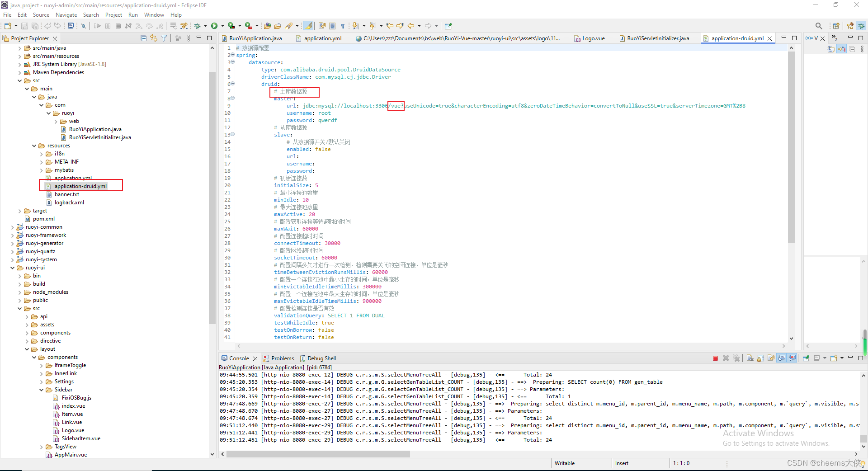868x471 pixels.
Task: Open the Window menu
Action: click(154, 15)
